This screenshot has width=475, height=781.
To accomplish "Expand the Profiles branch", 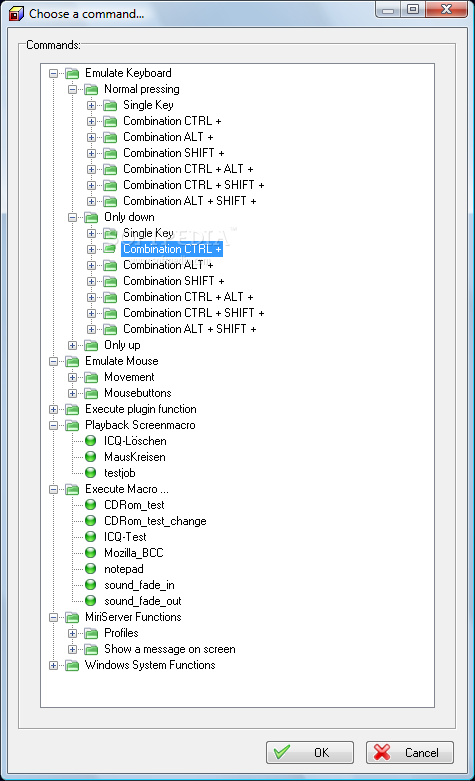I will pyautogui.click(x=72, y=634).
